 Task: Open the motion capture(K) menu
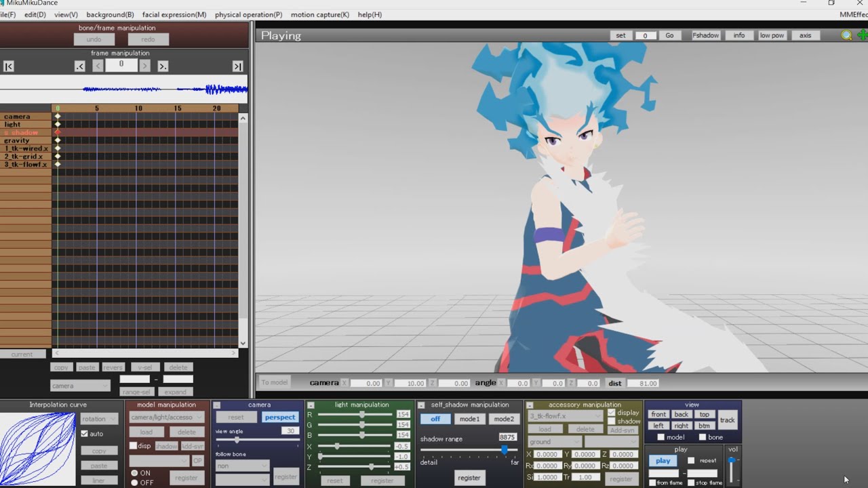point(320,14)
